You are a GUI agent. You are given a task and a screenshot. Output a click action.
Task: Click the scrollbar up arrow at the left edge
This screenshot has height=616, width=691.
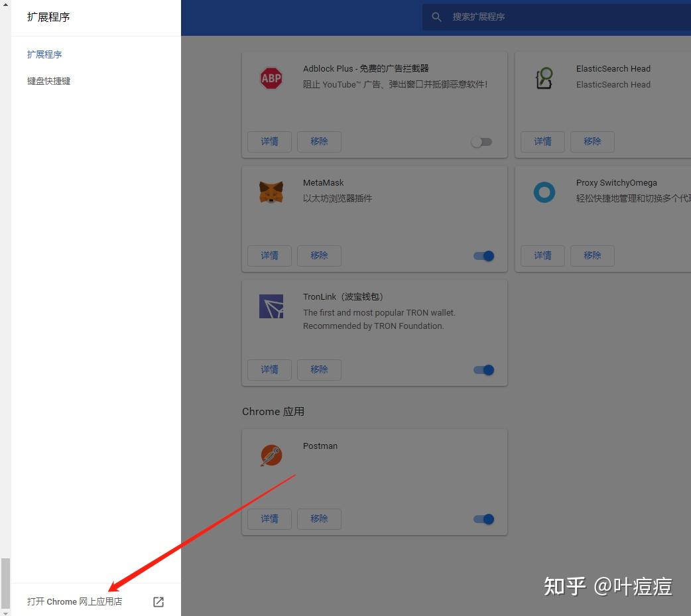pos(5,3)
